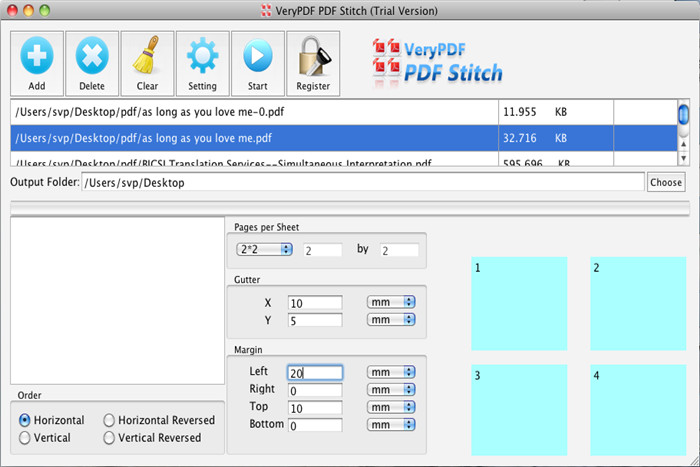Image resolution: width=700 pixels, height=467 pixels.
Task: Zoom the window with green button
Action: pos(45,10)
